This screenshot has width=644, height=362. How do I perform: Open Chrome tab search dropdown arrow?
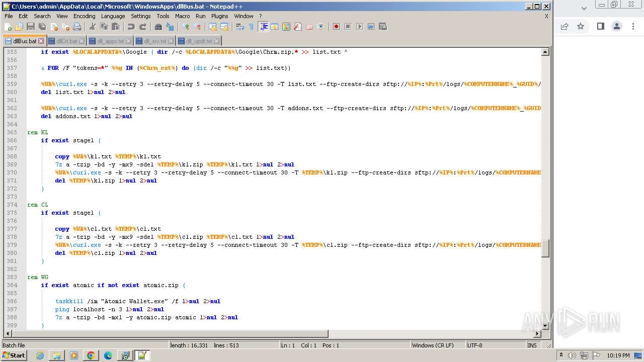(584, 8)
